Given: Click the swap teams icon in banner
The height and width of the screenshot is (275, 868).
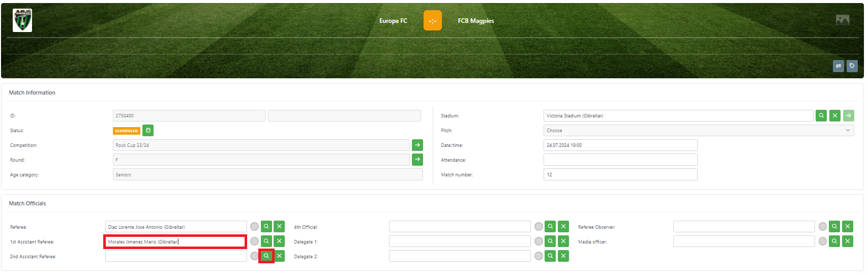Looking at the screenshot, I should [838, 66].
